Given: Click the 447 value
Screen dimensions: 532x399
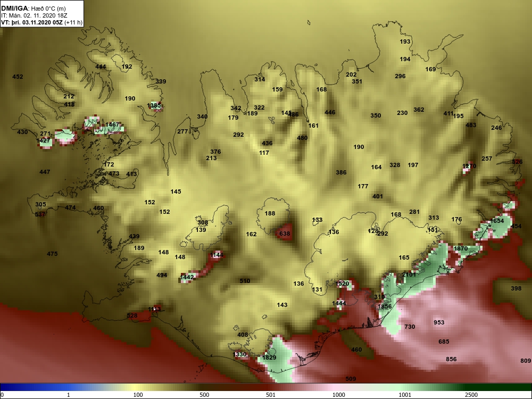Looking at the screenshot, I should [45, 172].
